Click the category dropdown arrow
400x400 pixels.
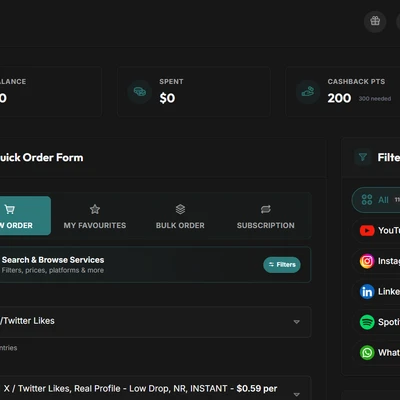296,322
